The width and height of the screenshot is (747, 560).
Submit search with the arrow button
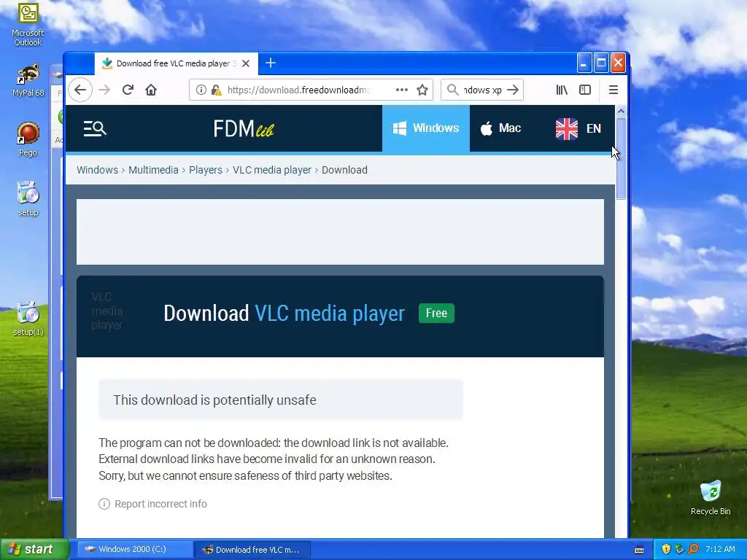click(513, 90)
